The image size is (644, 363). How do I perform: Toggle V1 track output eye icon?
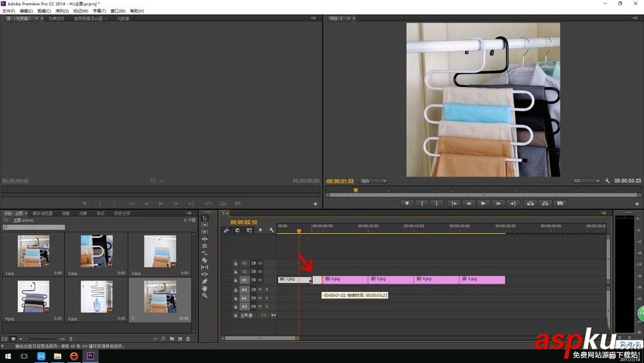pyautogui.click(x=260, y=280)
